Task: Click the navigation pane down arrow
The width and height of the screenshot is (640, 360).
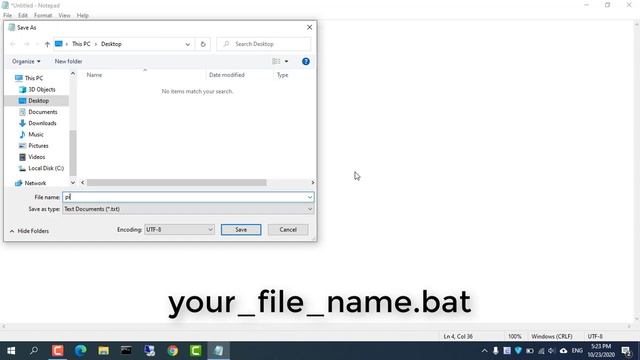Action: coord(73,183)
